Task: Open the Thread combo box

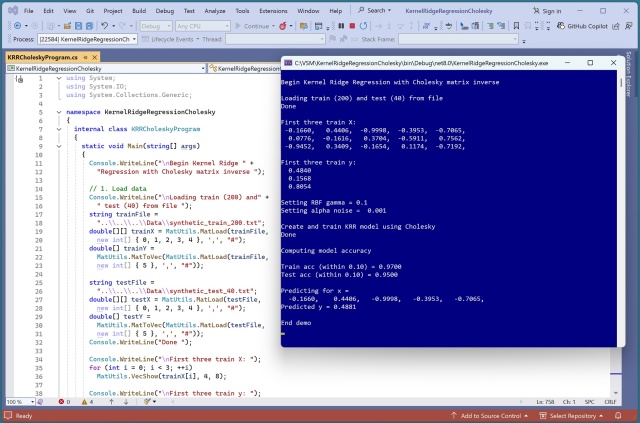Action: point(275,39)
